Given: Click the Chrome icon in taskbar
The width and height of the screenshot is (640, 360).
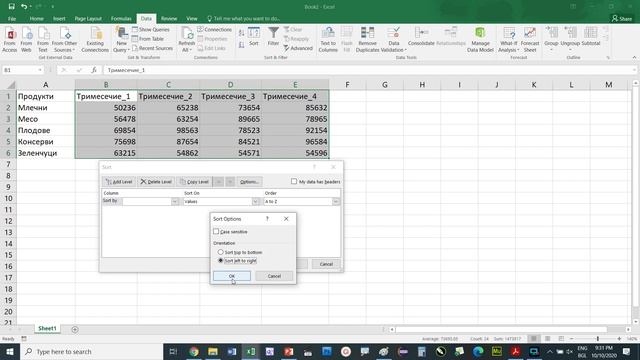Looking at the screenshot, I should (x=194, y=351).
